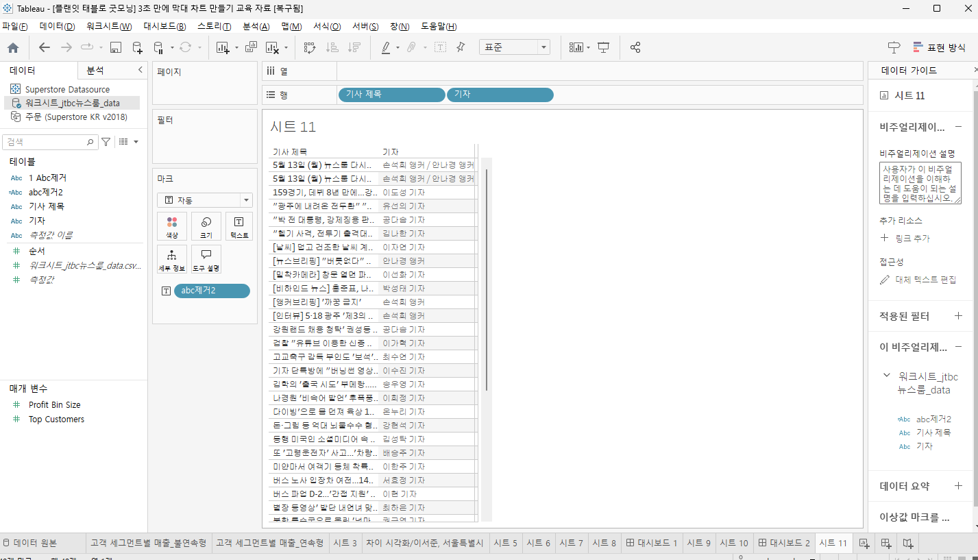Collapse the 비주얼리제이션 section in Data Guide
Viewport: 978px width, 560px height.
[958, 127]
